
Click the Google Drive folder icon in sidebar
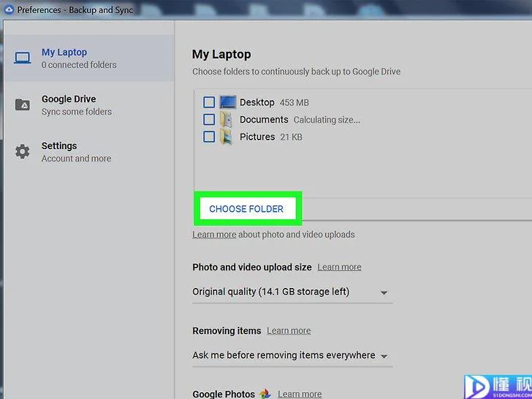click(x=23, y=104)
